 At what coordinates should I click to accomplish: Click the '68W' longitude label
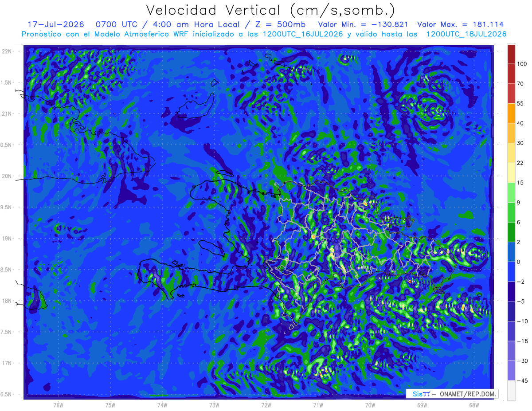(x=474, y=405)
